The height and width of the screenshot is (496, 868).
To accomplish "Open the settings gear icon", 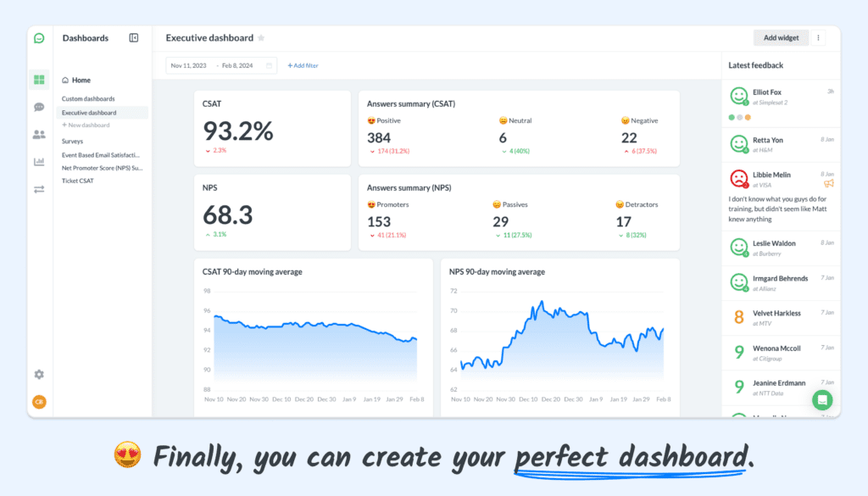I will click(x=37, y=374).
